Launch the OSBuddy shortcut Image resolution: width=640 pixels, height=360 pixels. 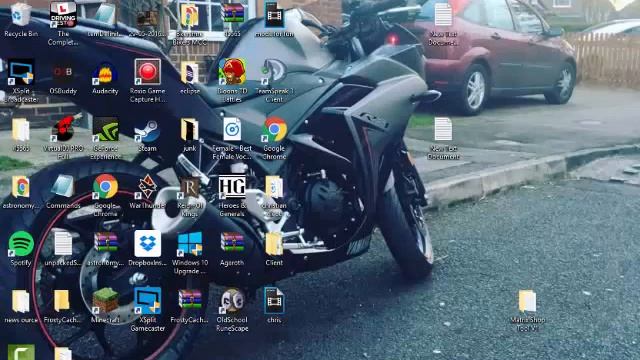(63, 73)
